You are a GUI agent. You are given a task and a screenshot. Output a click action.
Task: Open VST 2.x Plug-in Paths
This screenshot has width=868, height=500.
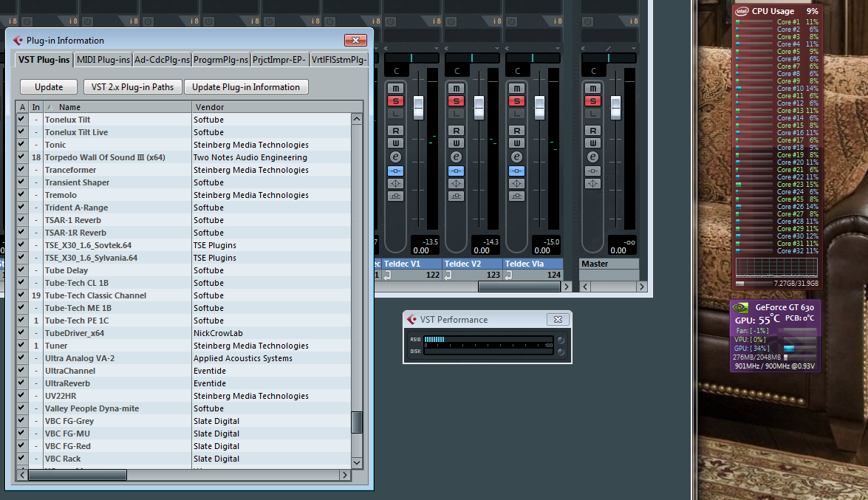click(x=132, y=87)
